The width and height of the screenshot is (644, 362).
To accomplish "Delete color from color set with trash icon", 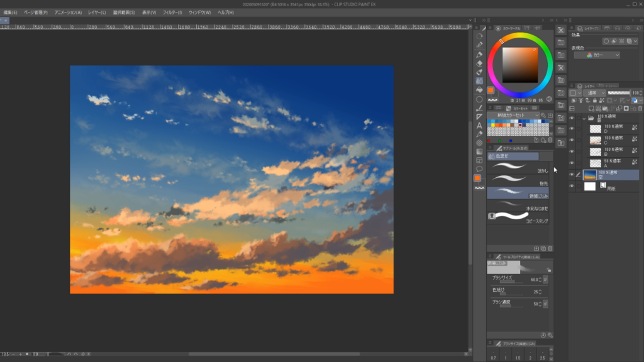I will 550,140.
